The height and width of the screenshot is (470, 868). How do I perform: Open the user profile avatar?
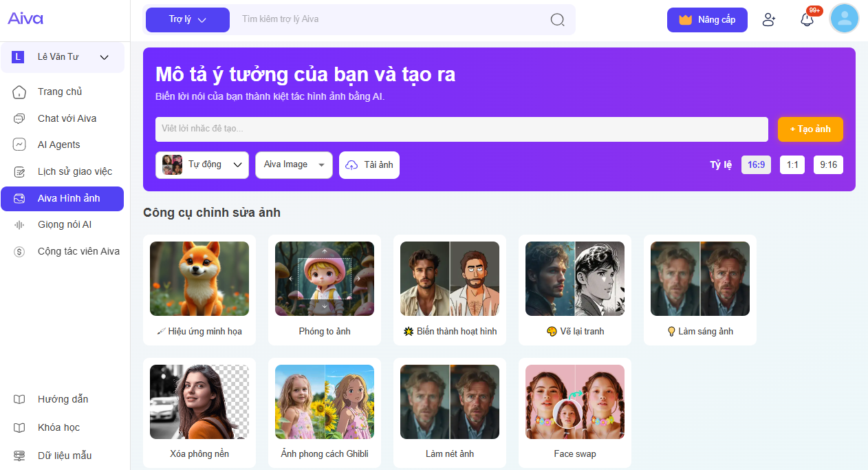(844, 19)
